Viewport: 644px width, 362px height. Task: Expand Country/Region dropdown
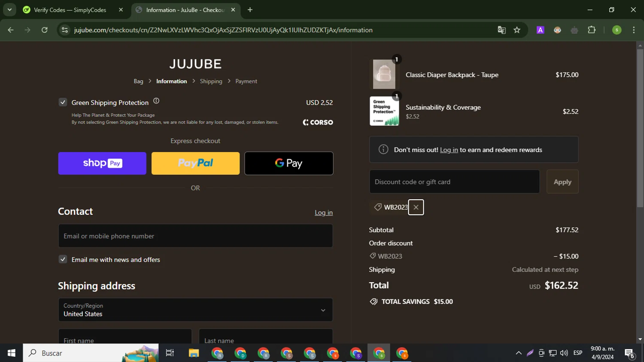pos(195,310)
